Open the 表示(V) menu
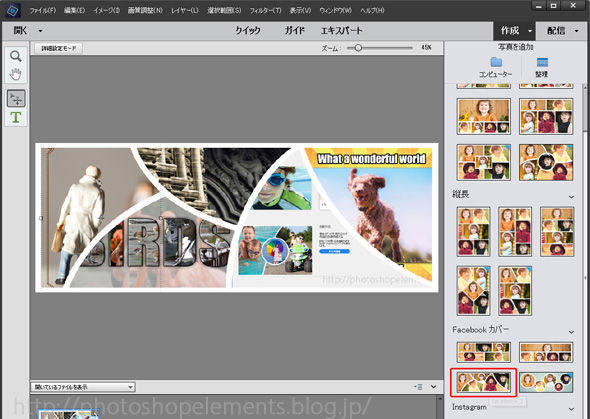Screen dimensions: 590x419 click(300, 11)
